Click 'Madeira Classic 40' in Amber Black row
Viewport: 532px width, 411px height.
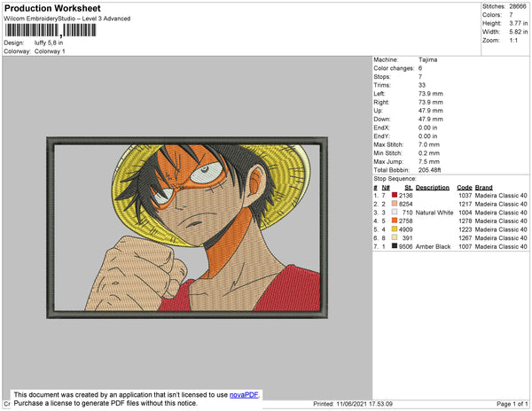(501, 246)
